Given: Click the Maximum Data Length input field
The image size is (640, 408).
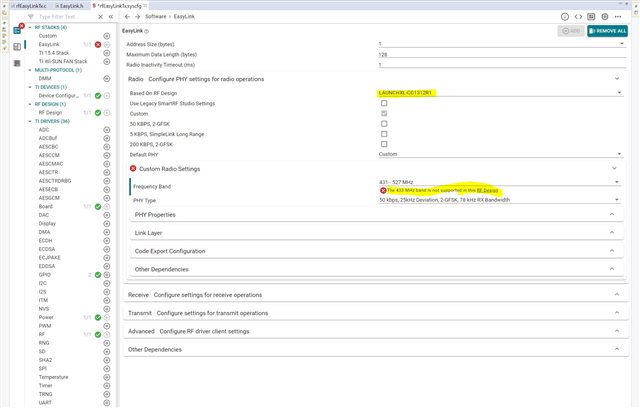Looking at the screenshot, I should (500, 54).
